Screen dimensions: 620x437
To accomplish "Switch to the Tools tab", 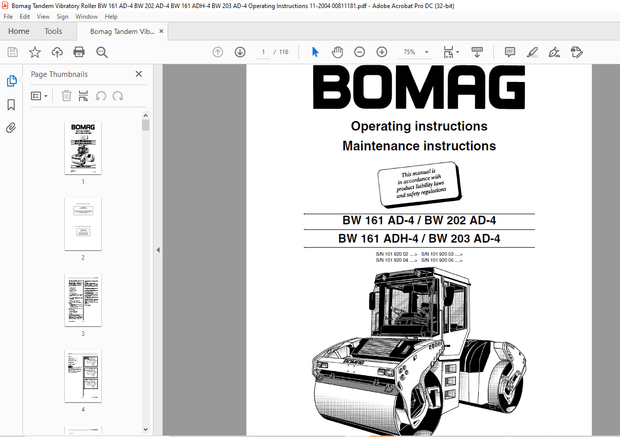I will (53, 31).
